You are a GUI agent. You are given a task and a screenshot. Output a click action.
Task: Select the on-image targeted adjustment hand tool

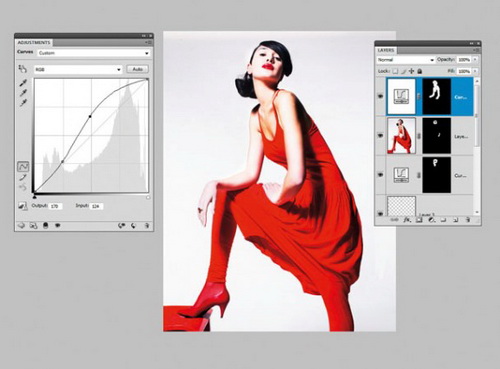pos(22,69)
